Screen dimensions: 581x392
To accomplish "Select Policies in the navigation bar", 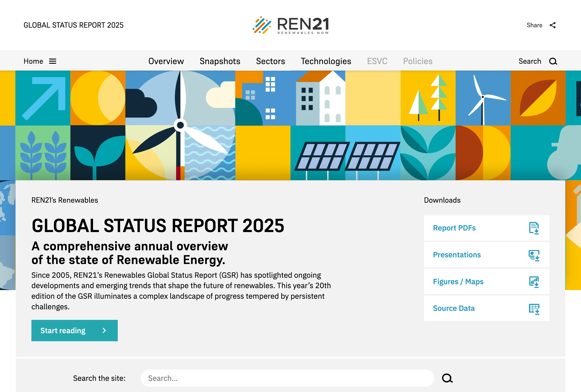I will (417, 61).
